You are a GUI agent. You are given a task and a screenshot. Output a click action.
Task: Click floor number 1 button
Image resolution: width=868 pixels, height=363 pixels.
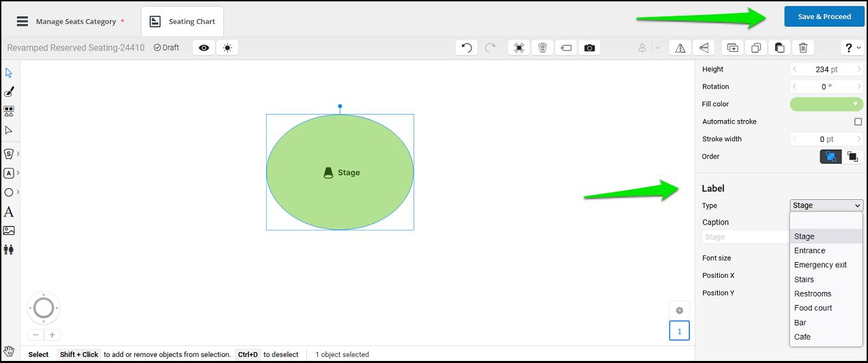tap(680, 330)
